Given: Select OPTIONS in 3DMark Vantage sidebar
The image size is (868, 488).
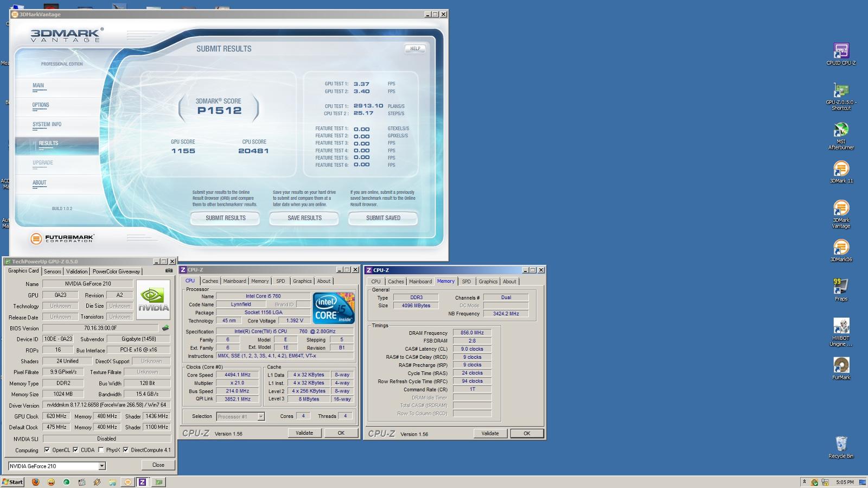Looking at the screenshot, I should point(41,105).
